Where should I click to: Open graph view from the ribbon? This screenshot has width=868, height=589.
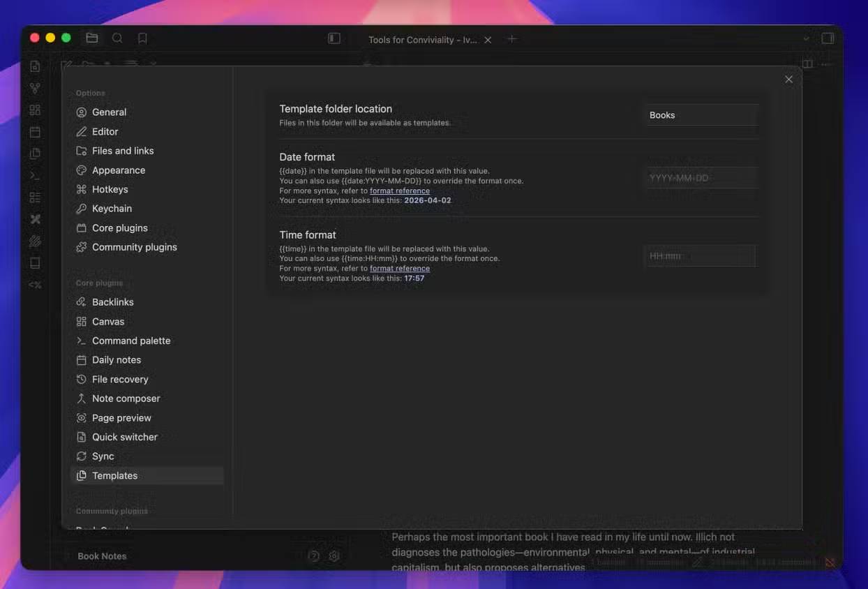click(35, 88)
